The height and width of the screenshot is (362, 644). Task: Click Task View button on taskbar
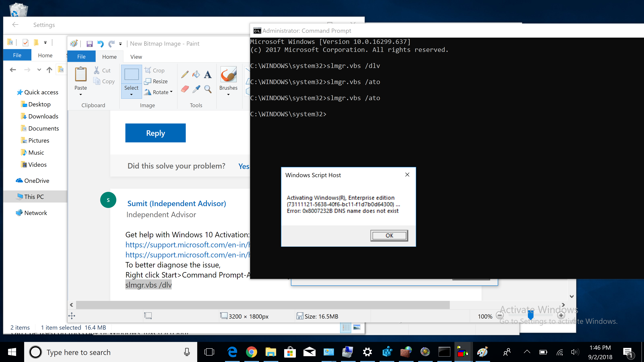209,352
